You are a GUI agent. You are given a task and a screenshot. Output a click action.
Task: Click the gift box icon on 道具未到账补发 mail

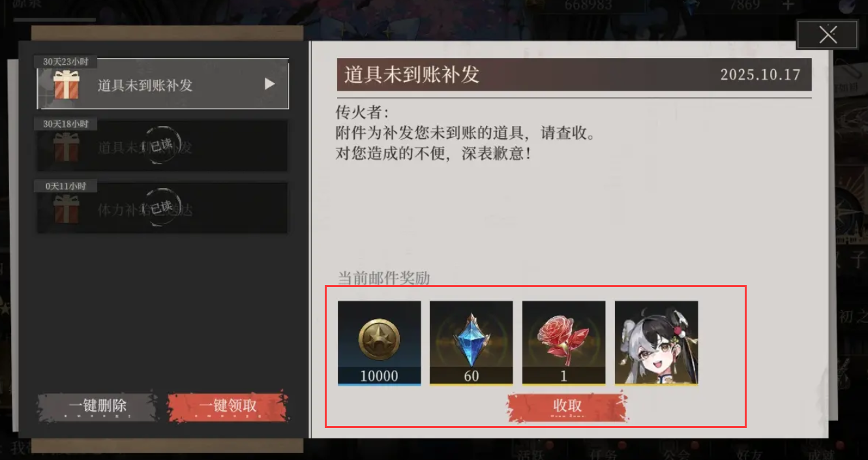point(66,85)
